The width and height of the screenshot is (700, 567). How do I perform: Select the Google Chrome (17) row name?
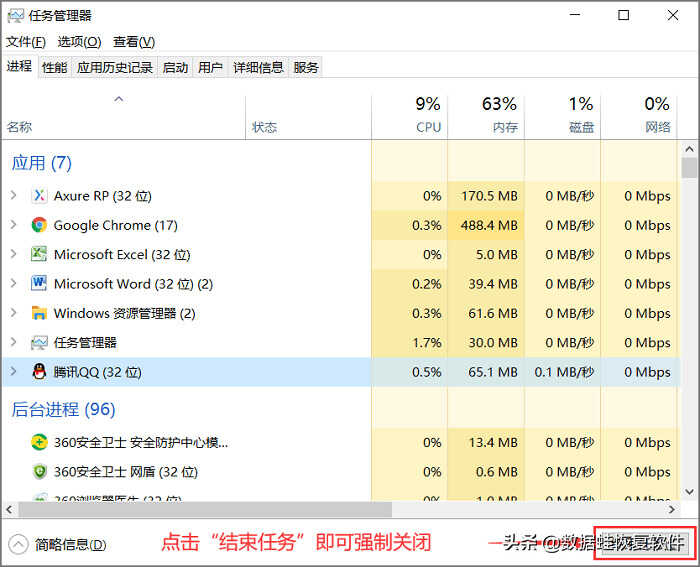coord(116,225)
